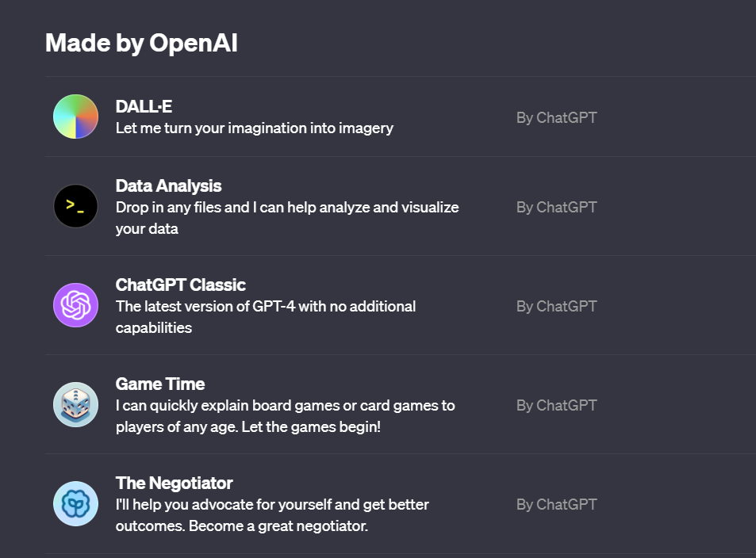
Task: Click the DALL·E rainbow circle icon
Action: tap(75, 117)
